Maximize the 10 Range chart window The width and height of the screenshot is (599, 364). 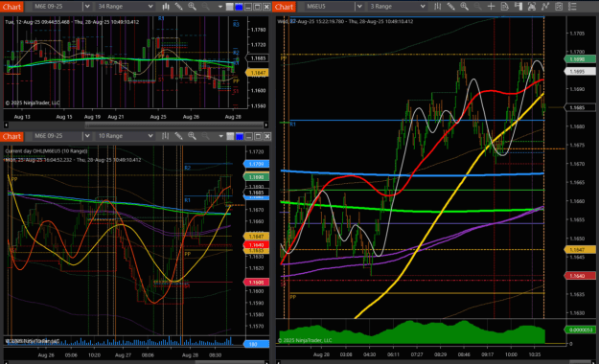[258, 136]
